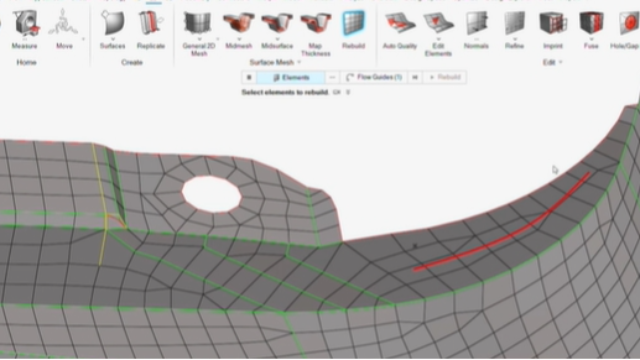Choose the Edit Elements tool

point(438,33)
